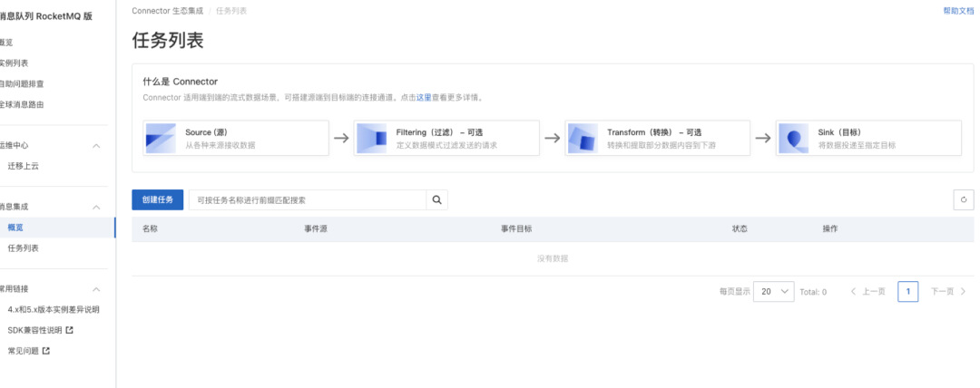This screenshot has height=388, width=980.
Task: Collapse the 常用链接 sidebar section
Action: [x=96, y=289]
